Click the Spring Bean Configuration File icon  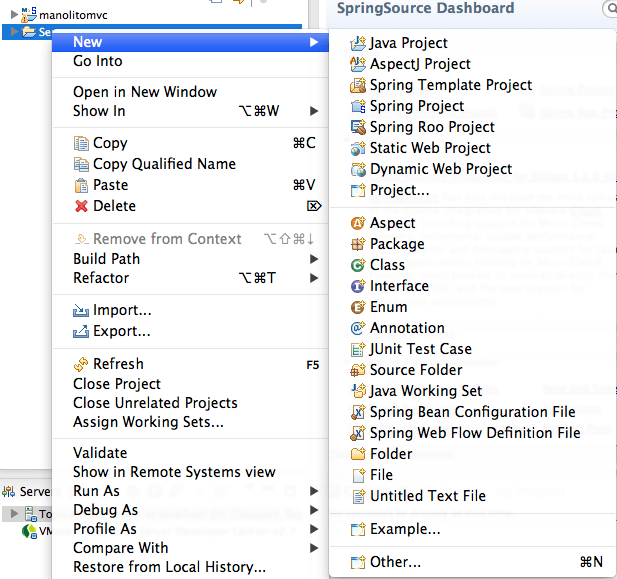coord(358,412)
